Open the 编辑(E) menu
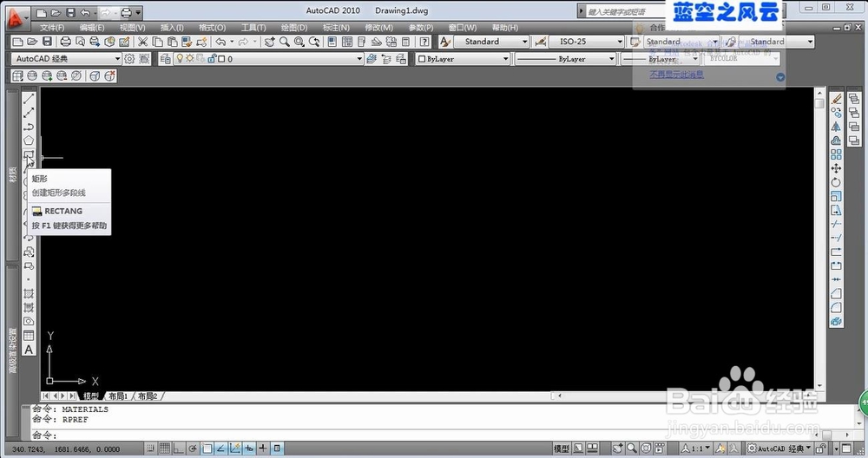 (x=92, y=27)
